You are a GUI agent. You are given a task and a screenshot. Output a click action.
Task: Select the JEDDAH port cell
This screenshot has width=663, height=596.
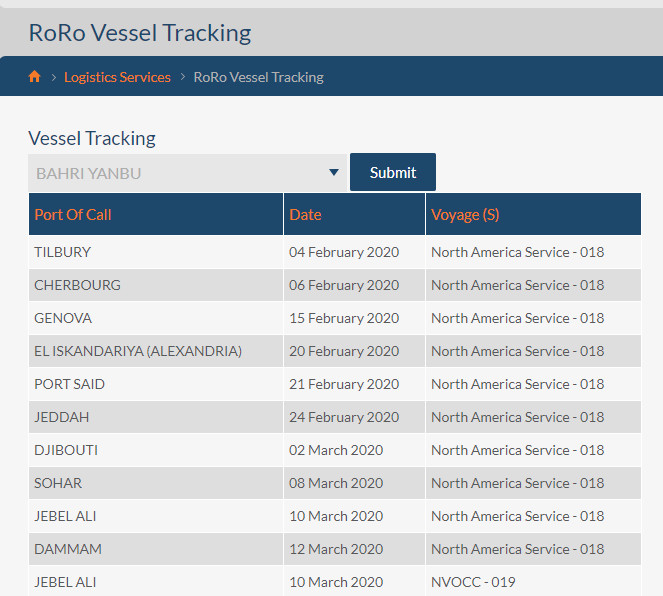click(156, 417)
